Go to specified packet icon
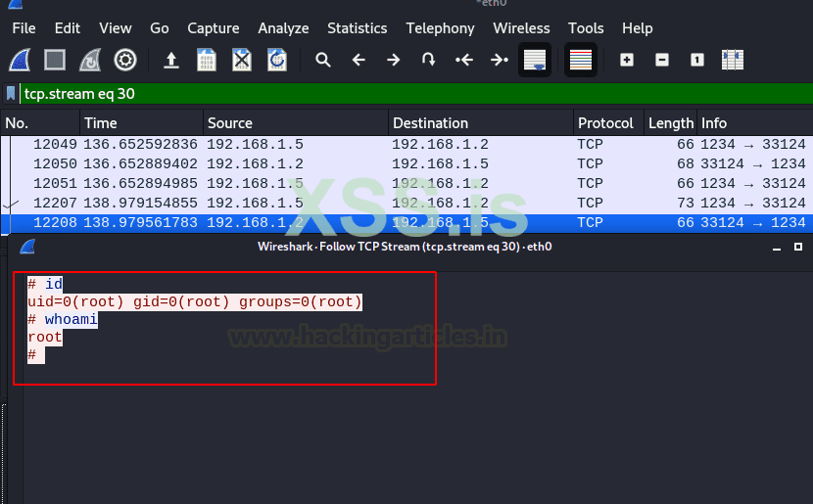Screen dimensions: 813x504 [x=428, y=60]
